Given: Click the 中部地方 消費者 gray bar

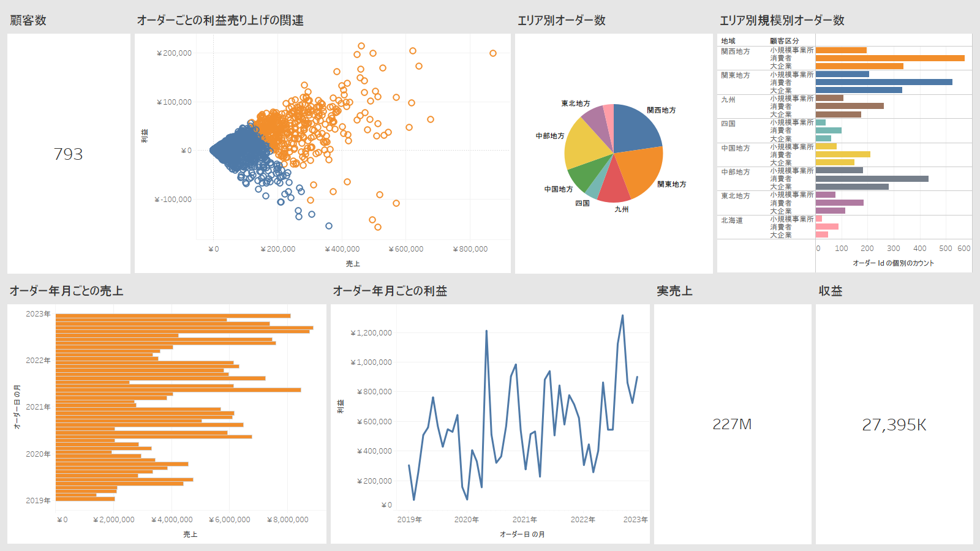Looking at the screenshot, I should click(x=872, y=179).
